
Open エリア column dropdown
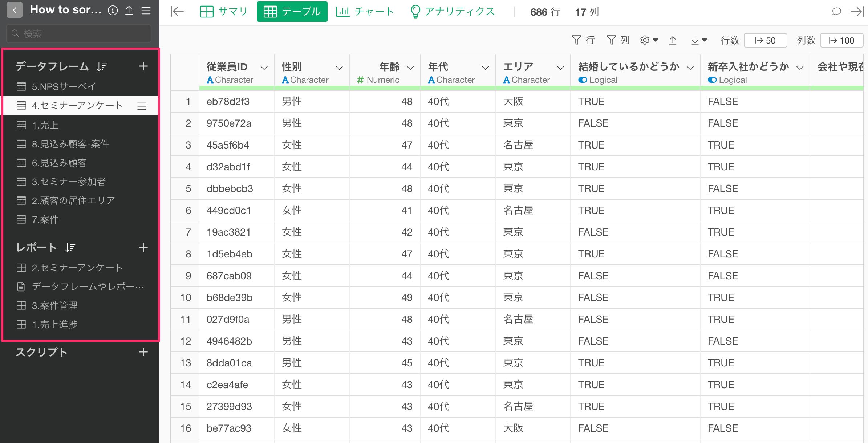pos(561,68)
